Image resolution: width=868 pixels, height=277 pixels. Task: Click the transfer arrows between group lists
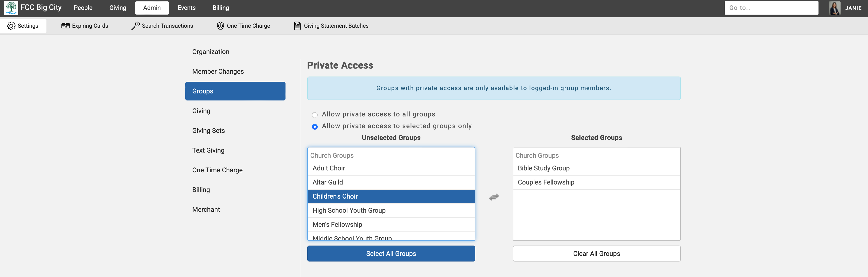point(494,197)
